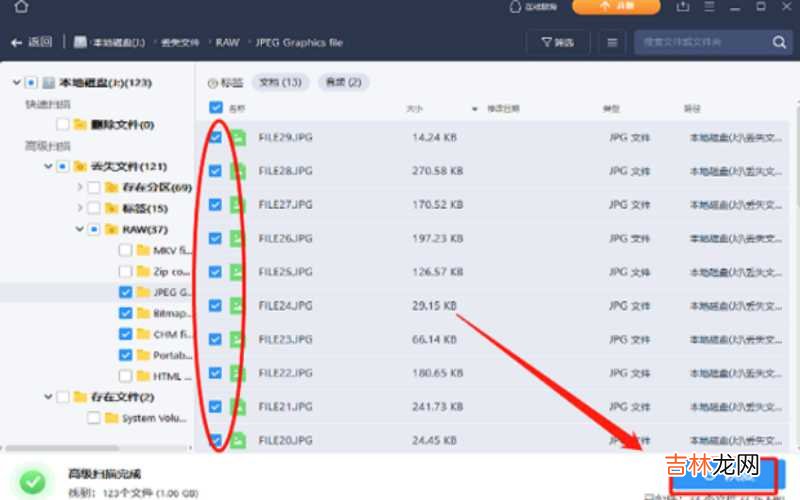The height and width of the screenshot is (500, 800).
Task: Click the share icon in title bar
Action: (683, 7)
